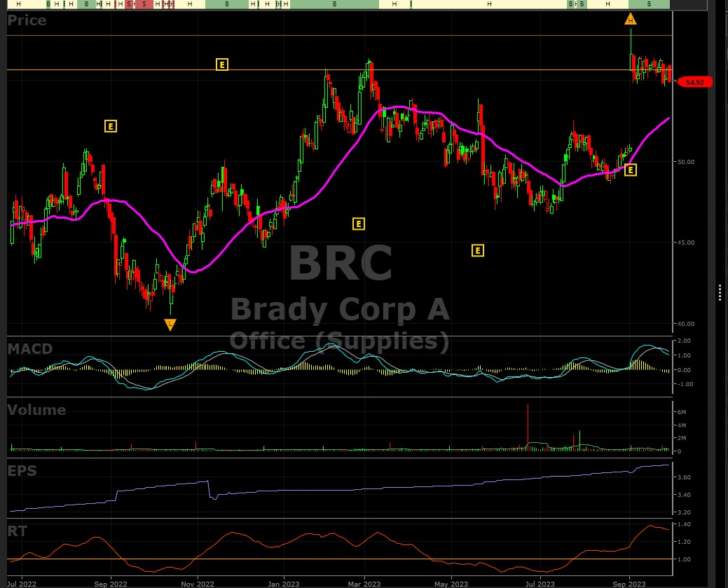Viewport: 728px width, 588px height.
Task: Click the orange L low marker triangle
Action: tap(170, 324)
